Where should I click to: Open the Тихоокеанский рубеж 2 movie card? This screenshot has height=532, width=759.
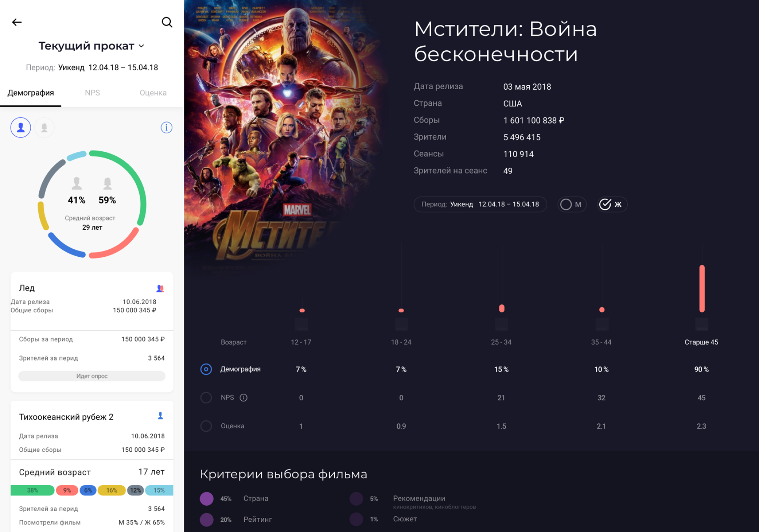pyautogui.click(x=92, y=466)
